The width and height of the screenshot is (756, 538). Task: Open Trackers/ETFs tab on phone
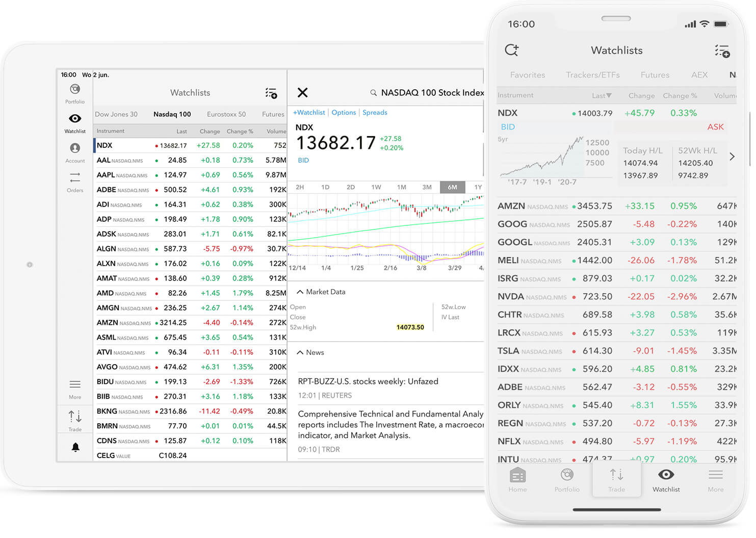(593, 75)
